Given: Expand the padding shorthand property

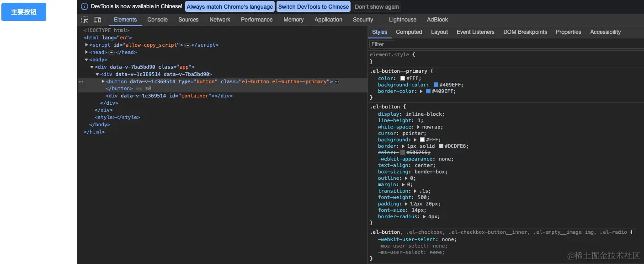Looking at the screenshot, I should pos(405,204).
